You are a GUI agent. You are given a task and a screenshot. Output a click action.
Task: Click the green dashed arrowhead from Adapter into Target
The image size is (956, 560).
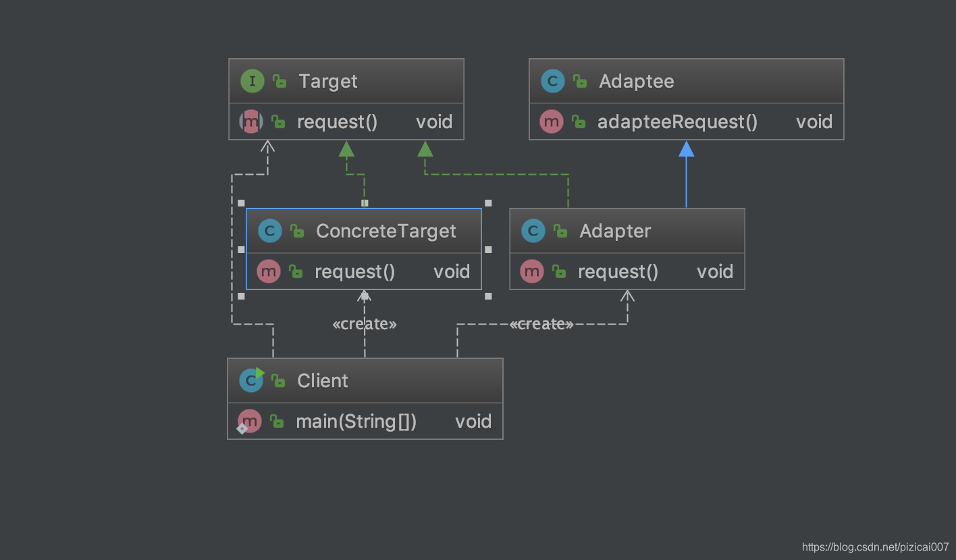click(x=425, y=149)
